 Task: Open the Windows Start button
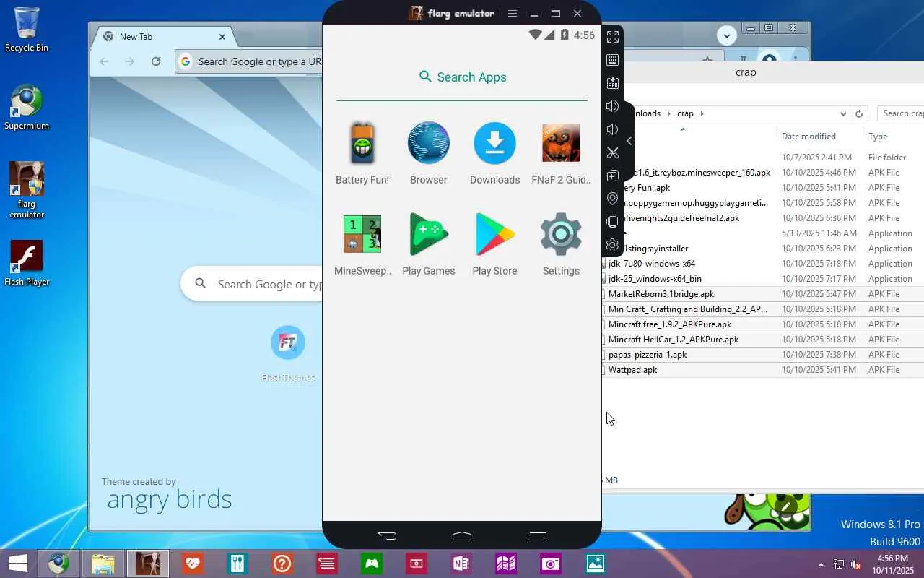[18, 564]
